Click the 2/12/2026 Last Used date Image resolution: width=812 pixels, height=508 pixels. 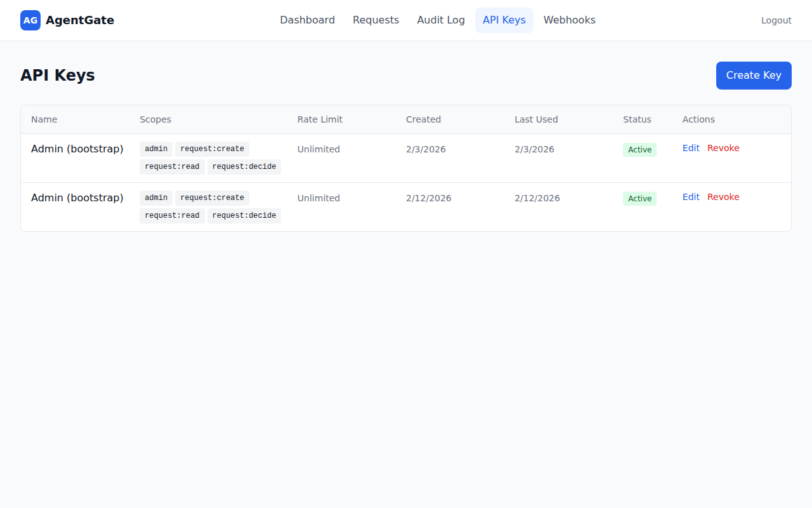click(x=537, y=198)
